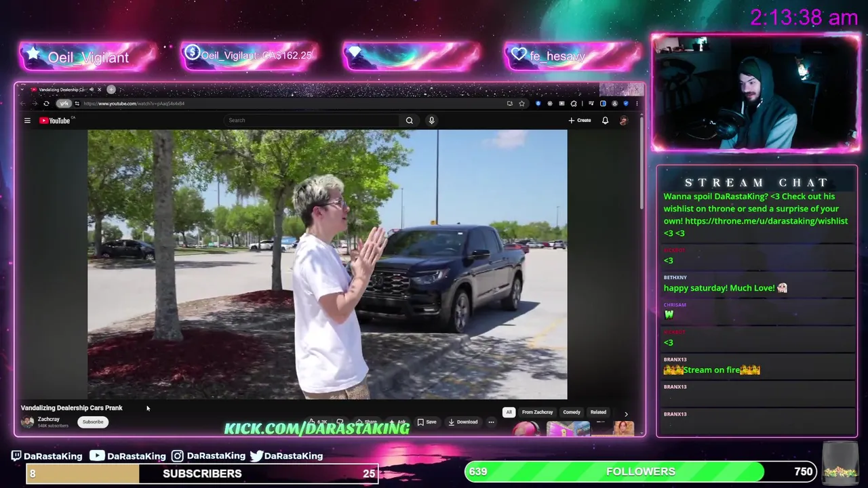Open the extensions puzzle icon

pos(574,104)
